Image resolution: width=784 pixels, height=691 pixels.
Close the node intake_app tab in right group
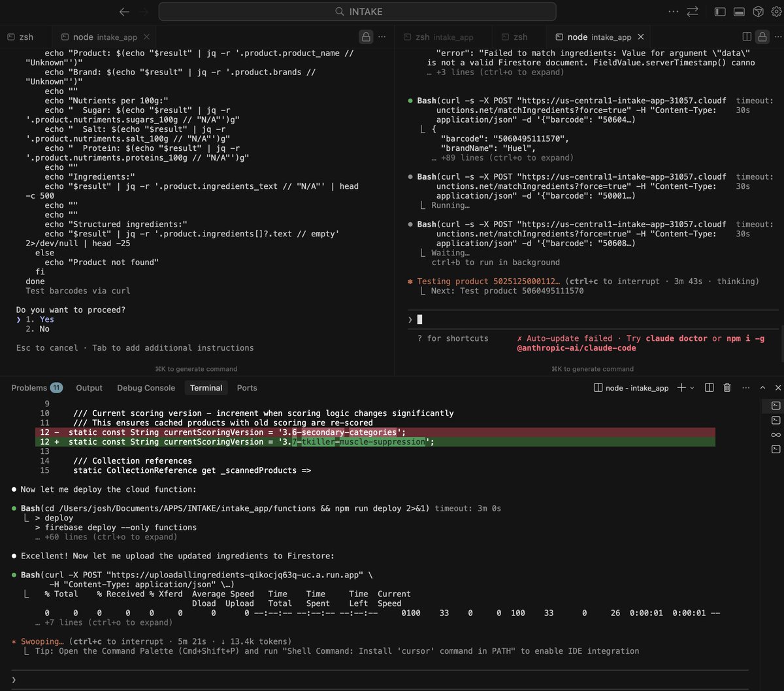pyautogui.click(x=641, y=37)
